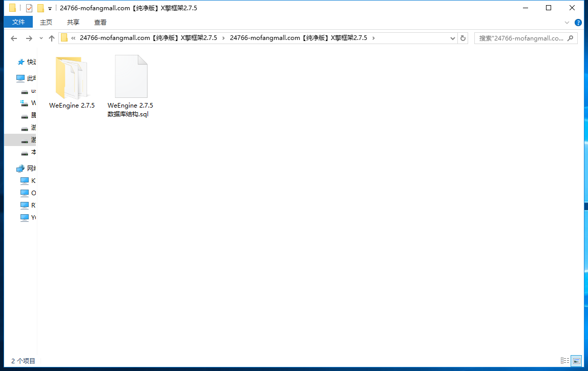Open the 主页 ribbon tab
588x371 pixels.
[46, 23]
